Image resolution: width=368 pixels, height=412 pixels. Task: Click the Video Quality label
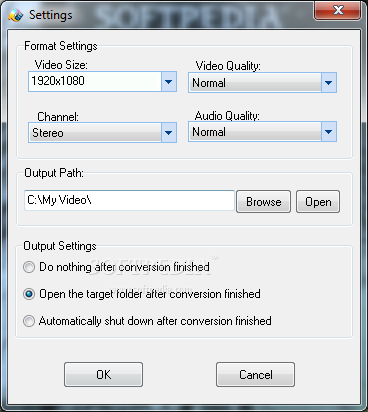pyautogui.click(x=228, y=66)
